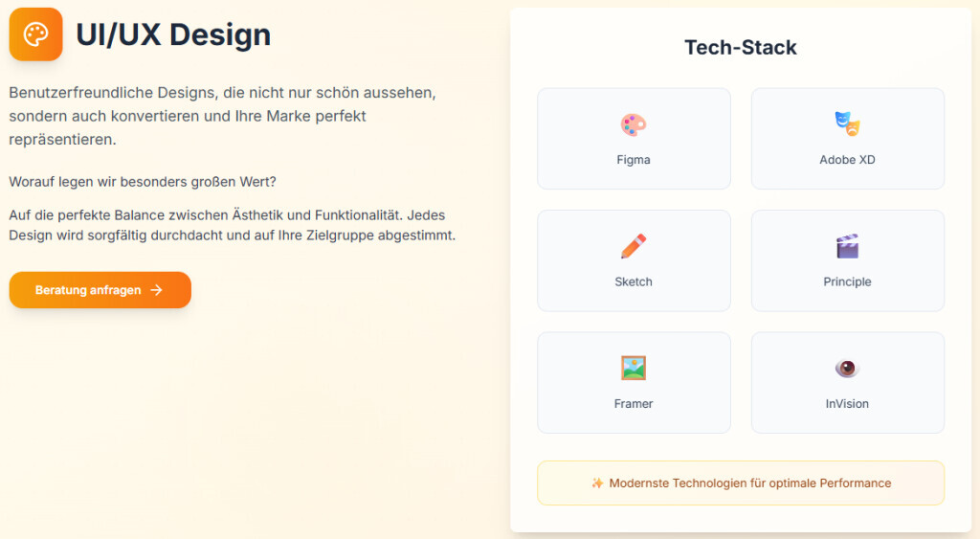Click the Framer picture frame icon

[634, 368]
